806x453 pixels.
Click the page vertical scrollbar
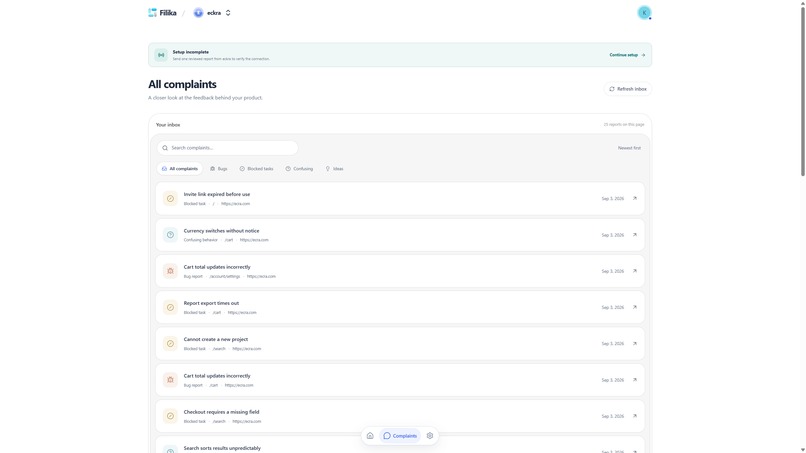coord(802,91)
